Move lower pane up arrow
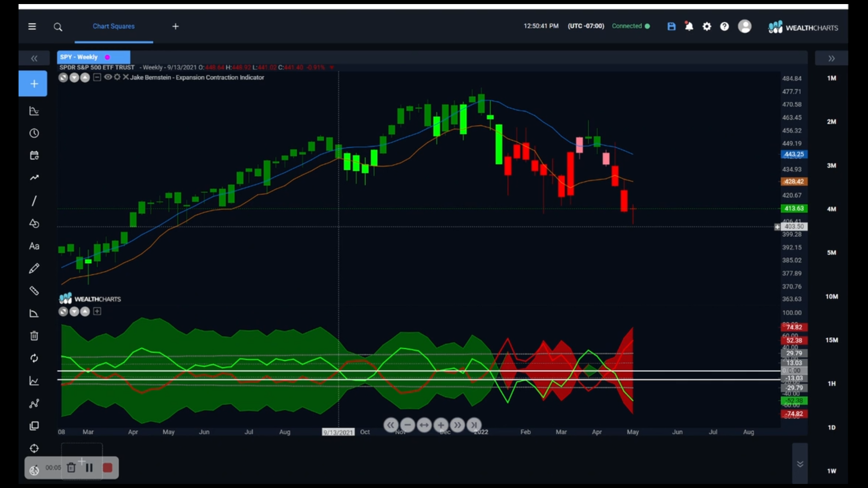 tap(85, 312)
